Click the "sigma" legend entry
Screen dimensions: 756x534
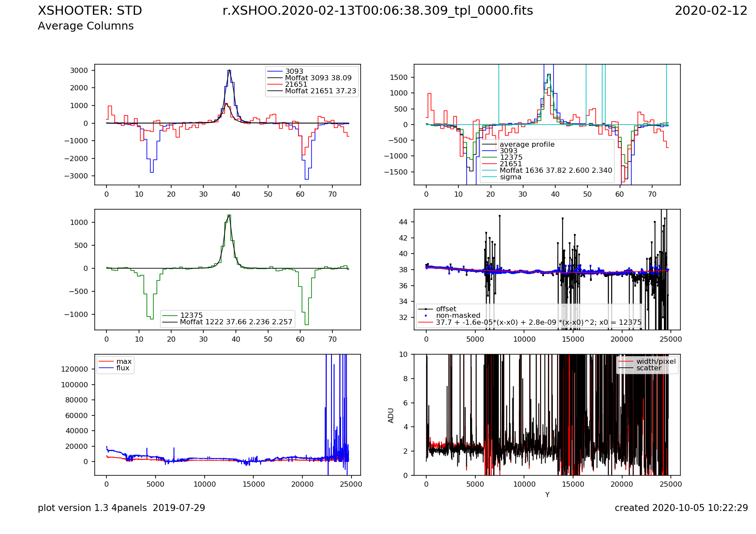point(510,177)
